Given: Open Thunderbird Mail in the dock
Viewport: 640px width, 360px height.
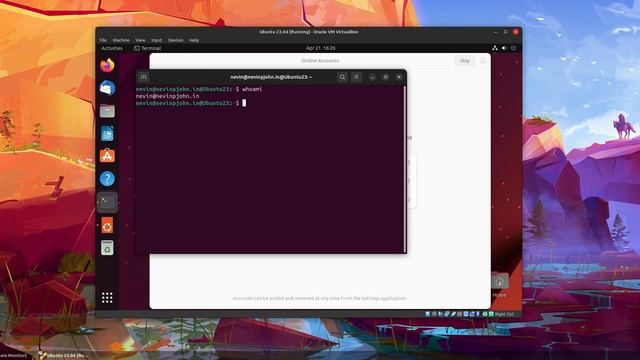Looking at the screenshot, I should click(x=107, y=88).
